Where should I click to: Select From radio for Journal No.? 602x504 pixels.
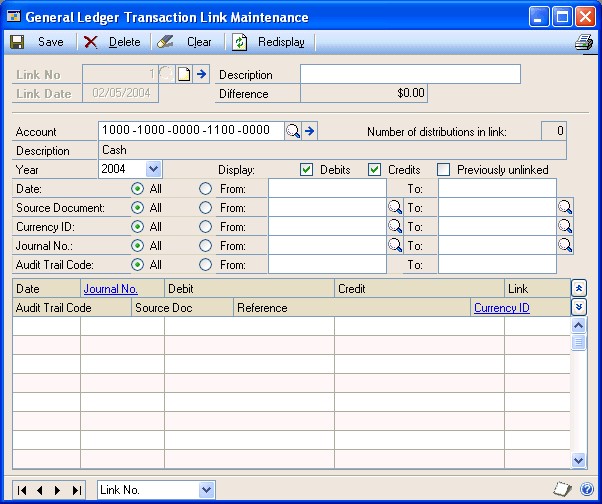pos(205,245)
